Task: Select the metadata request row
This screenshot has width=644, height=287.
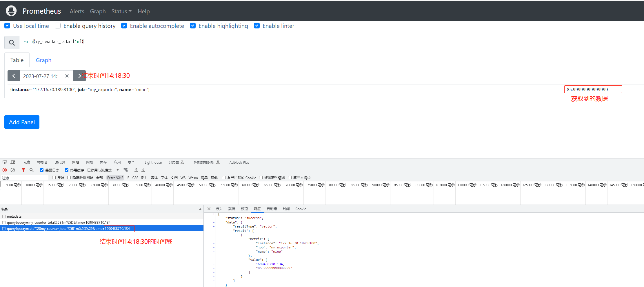Action: pyautogui.click(x=102, y=216)
